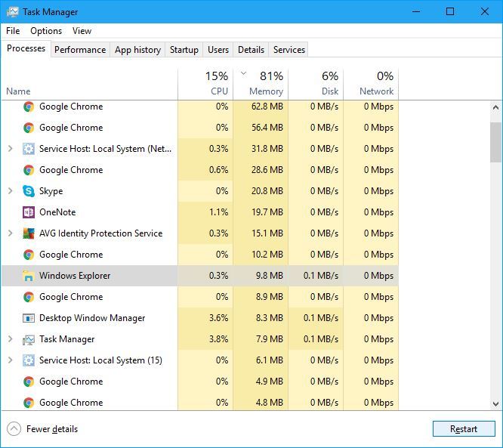This screenshot has height=448, width=503.
Task: Click the 31.8 MB Service Host memory value
Action: (267, 149)
